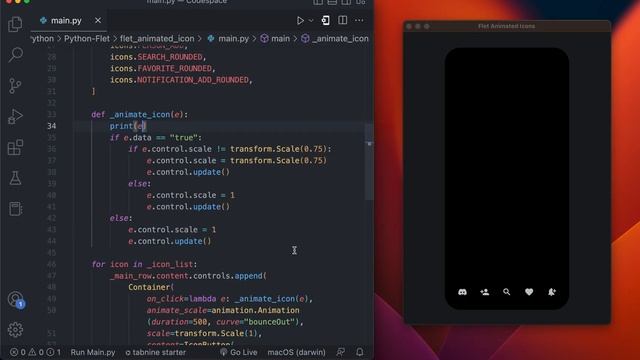The height and width of the screenshot is (360, 640).
Task: Click the notification add bell in Flet app
Action: (552, 292)
